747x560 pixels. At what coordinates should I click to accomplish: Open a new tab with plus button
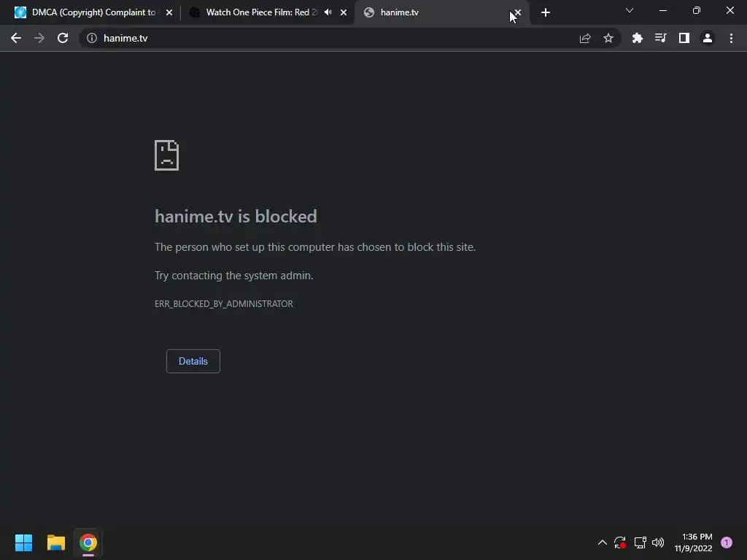click(x=546, y=12)
